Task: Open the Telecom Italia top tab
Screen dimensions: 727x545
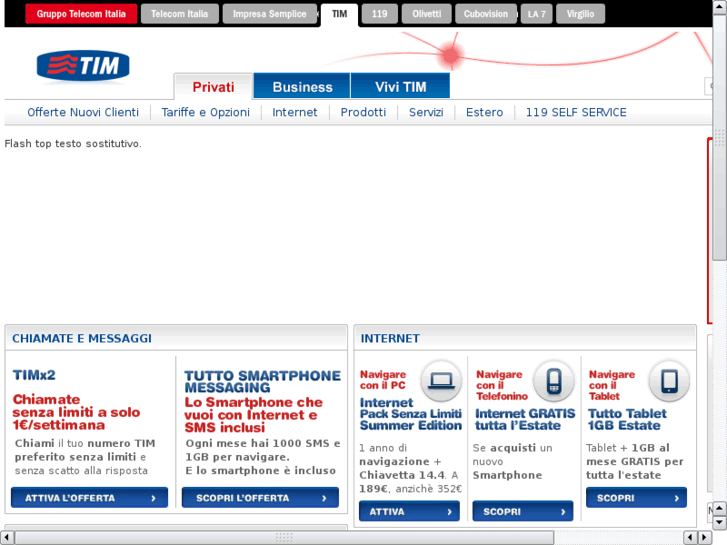Action: click(179, 14)
